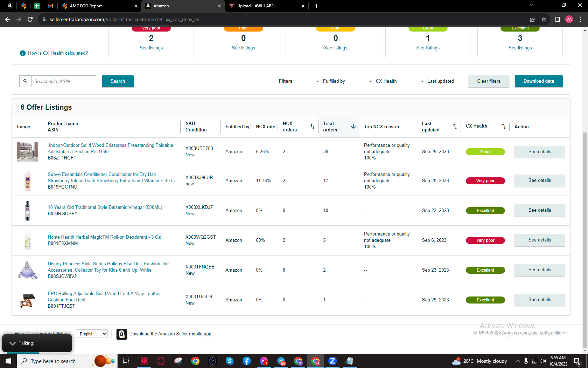Viewport: 588px width, 368px height.
Task: See details for the Roll-on Deodorant listing
Action: (x=539, y=240)
